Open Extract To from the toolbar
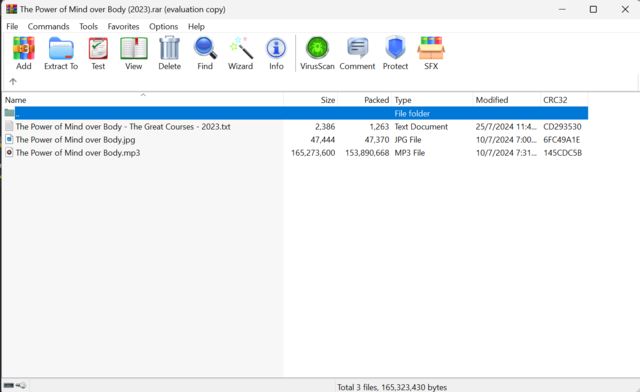 (61, 53)
